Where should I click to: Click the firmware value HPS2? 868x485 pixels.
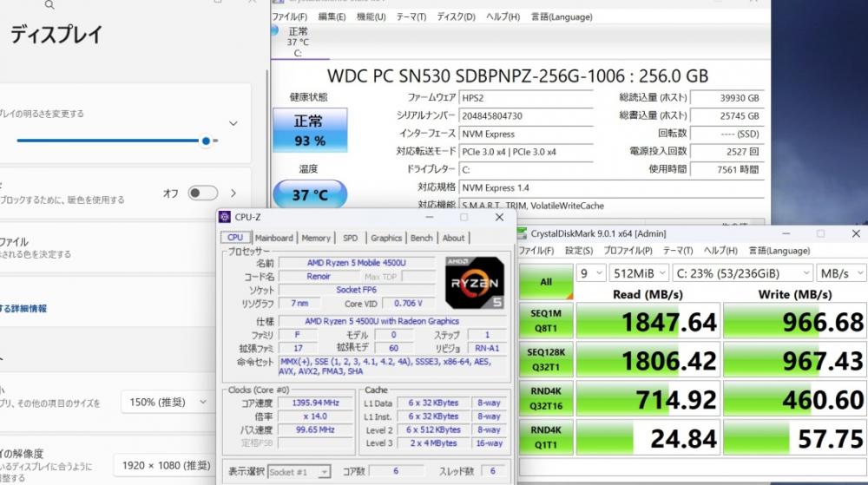point(525,98)
